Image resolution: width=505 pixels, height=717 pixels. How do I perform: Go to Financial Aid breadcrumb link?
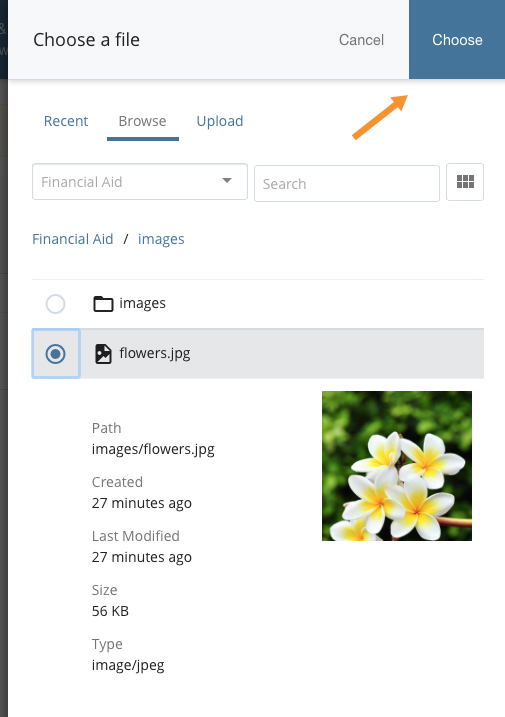tap(72, 239)
